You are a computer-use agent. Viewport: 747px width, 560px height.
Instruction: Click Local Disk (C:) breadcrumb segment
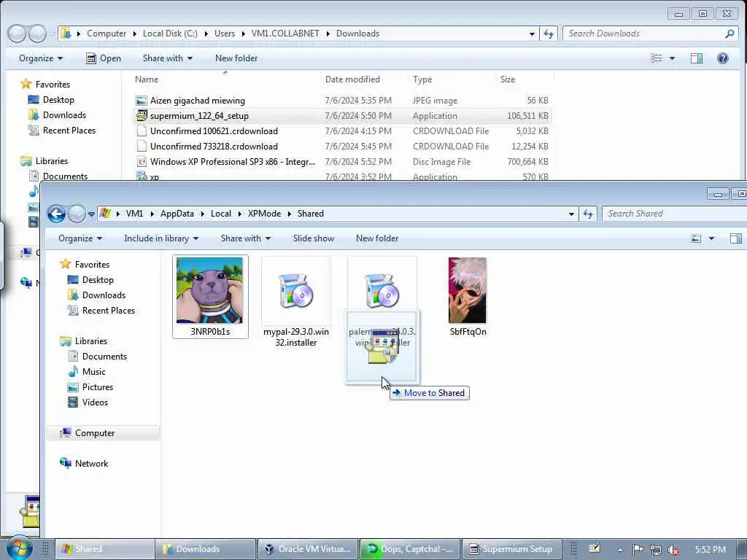[170, 34]
